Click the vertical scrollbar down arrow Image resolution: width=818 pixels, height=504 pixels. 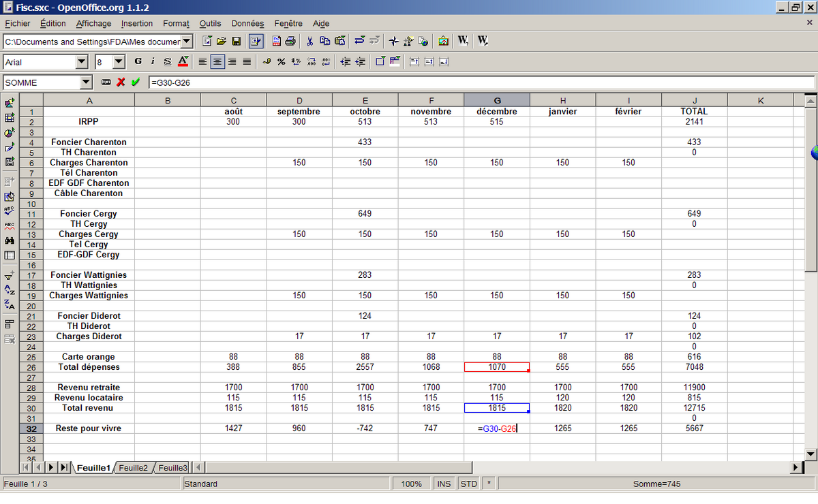coord(811,454)
